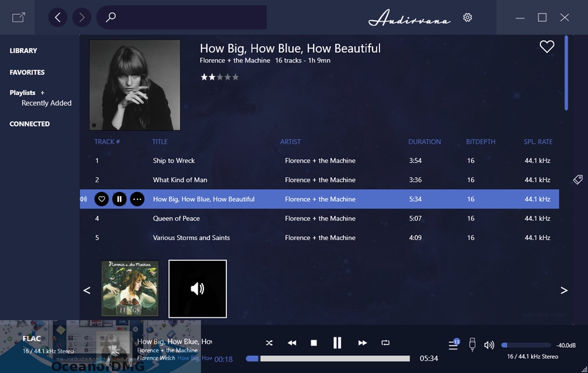588x373 pixels.
Task: Click the now-playing track title in bottom bar
Action: [175, 341]
